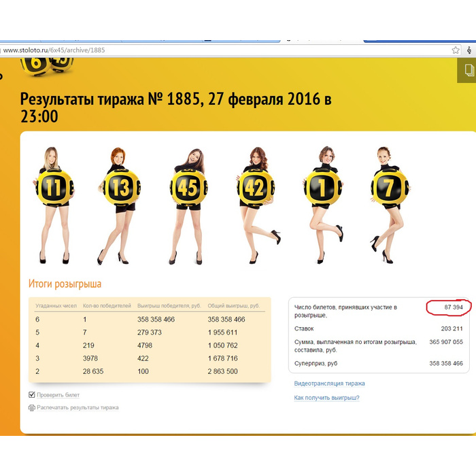Viewport: 476px width, 476px height.
Task: Open the Проверить билет link
Action: pyautogui.click(x=58, y=395)
